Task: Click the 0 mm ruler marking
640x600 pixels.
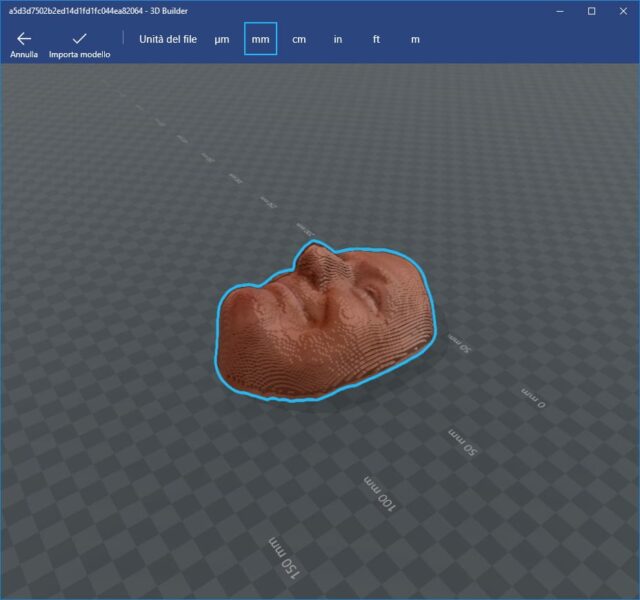Action: 535,397
